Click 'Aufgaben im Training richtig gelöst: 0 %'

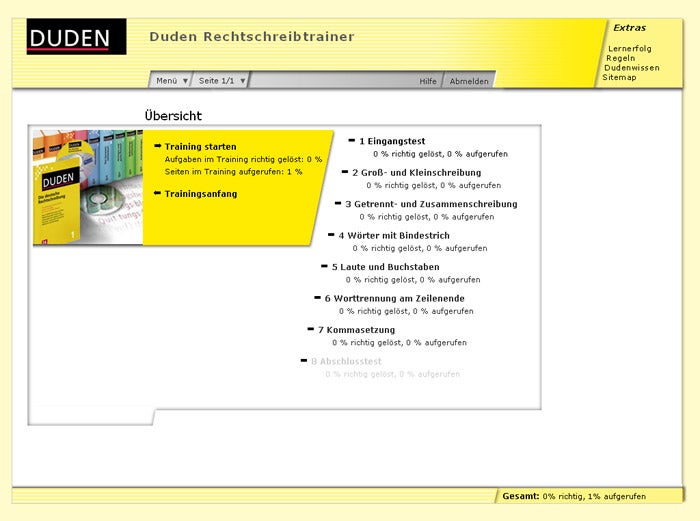click(243, 159)
